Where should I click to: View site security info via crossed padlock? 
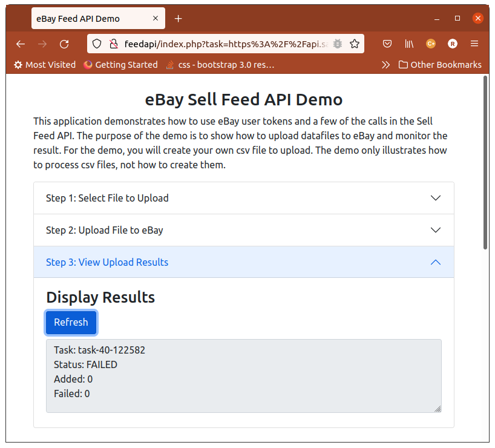[x=114, y=44]
